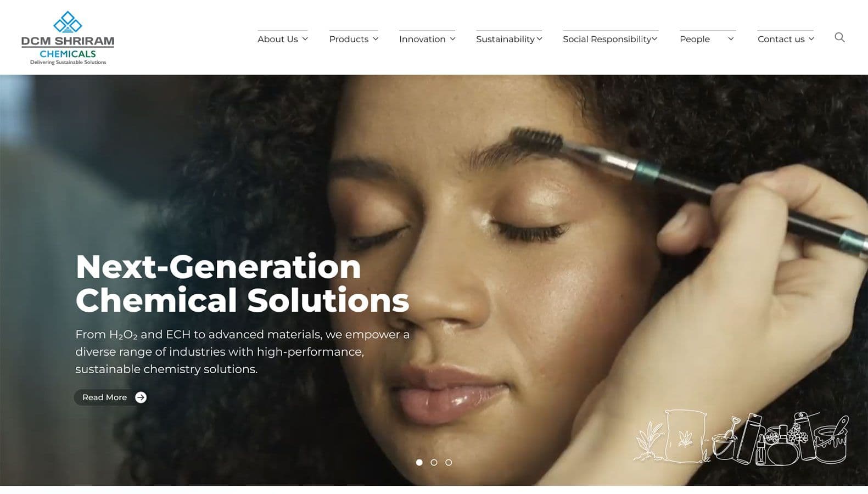Open the People menu chevron

(731, 39)
